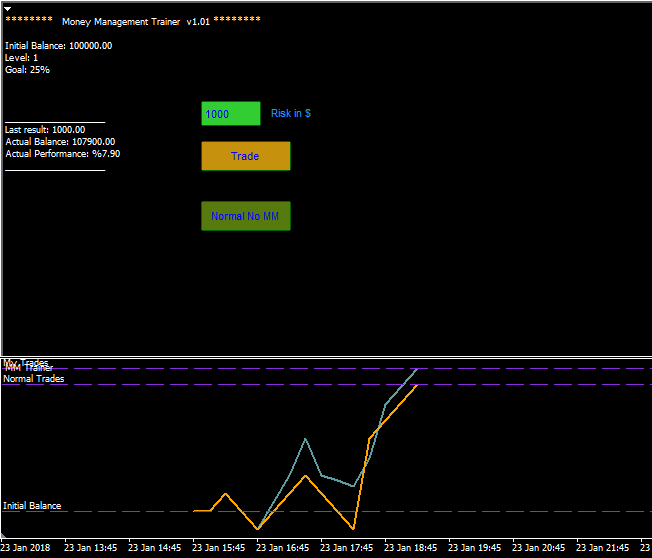Click the Last result: 1000.00 line

45,130
